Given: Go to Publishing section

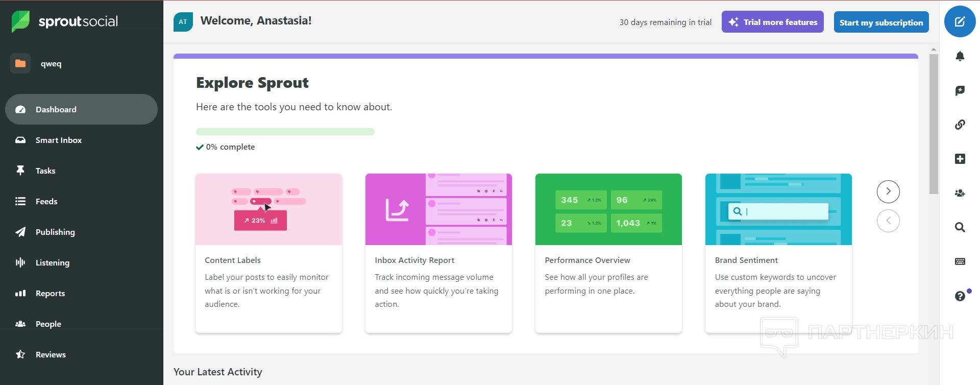Looking at the screenshot, I should click(x=55, y=232).
